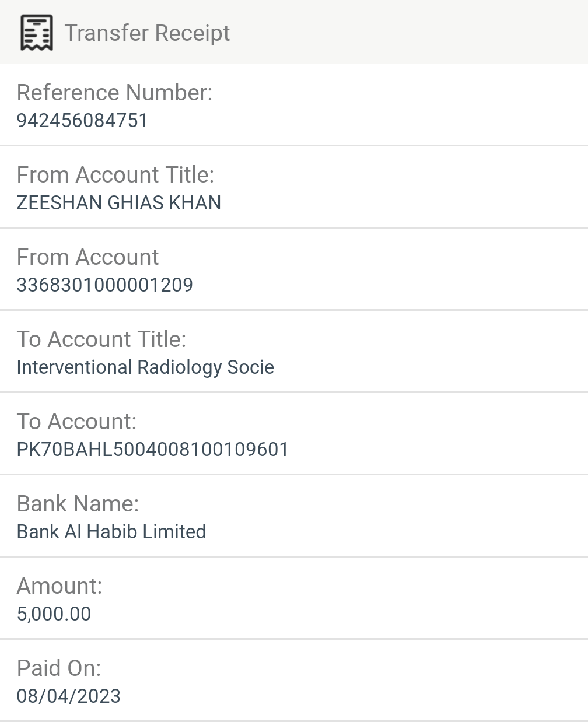Click the IBAN PK70BAHL5004008100109601
The height and width of the screenshot is (722, 588).
coord(152,450)
